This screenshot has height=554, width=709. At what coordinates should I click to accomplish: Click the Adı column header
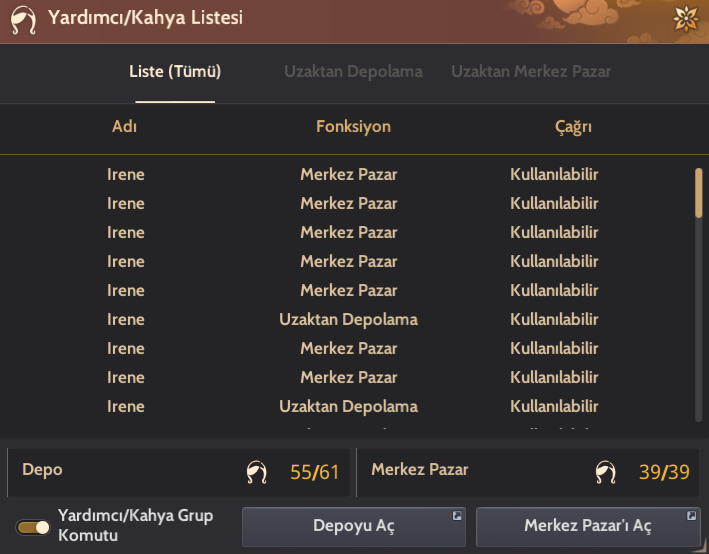point(125,127)
